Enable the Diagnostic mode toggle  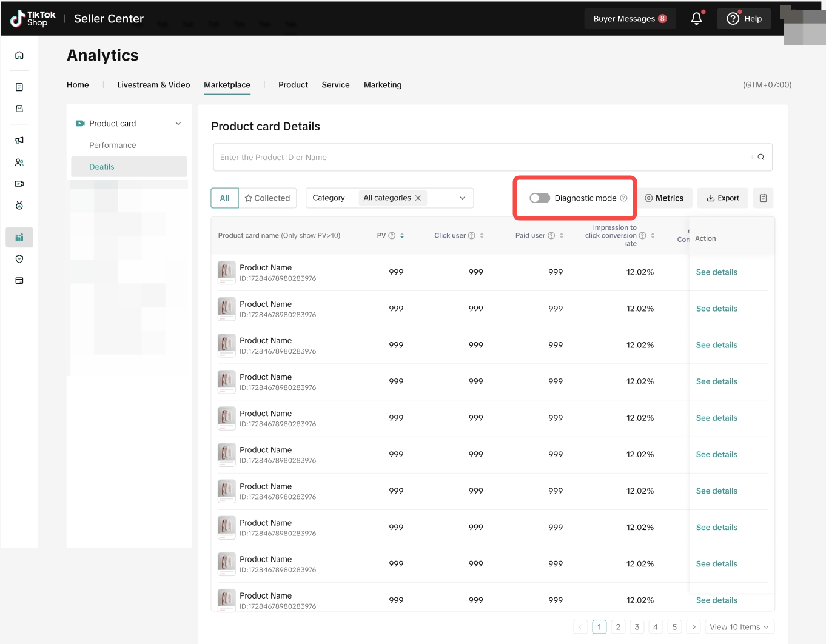click(x=539, y=198)
